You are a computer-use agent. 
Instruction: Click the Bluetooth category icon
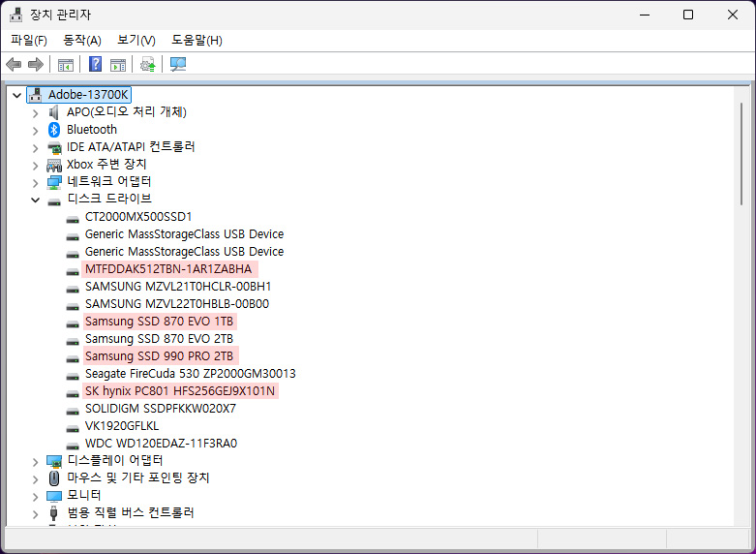54,130
